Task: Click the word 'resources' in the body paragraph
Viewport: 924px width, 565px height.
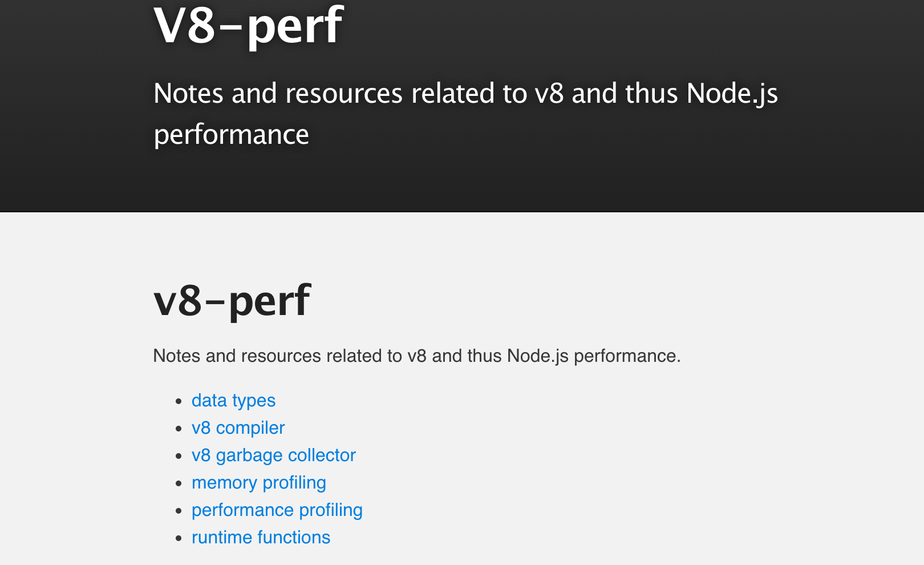Action: click(x=281, y=356)
